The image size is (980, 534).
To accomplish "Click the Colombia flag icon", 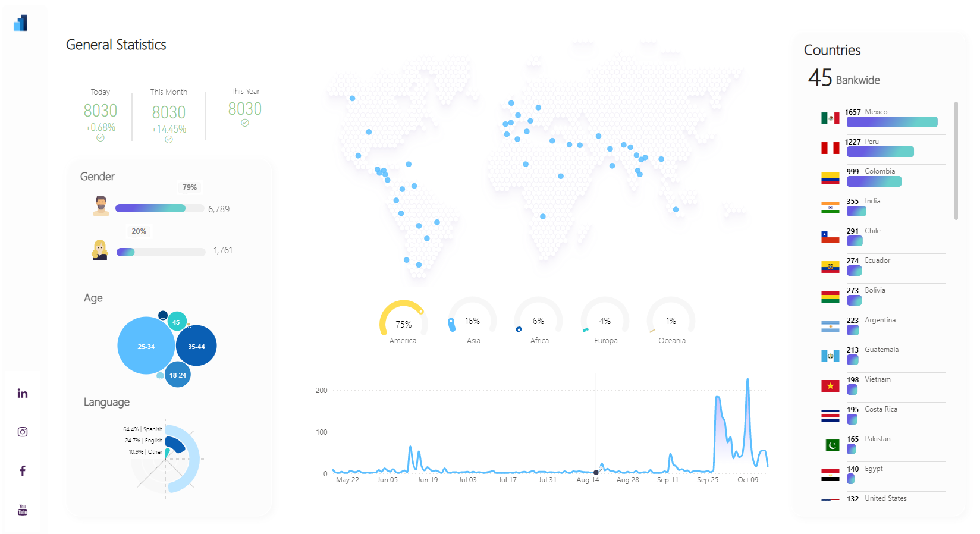I will (830, 178).
